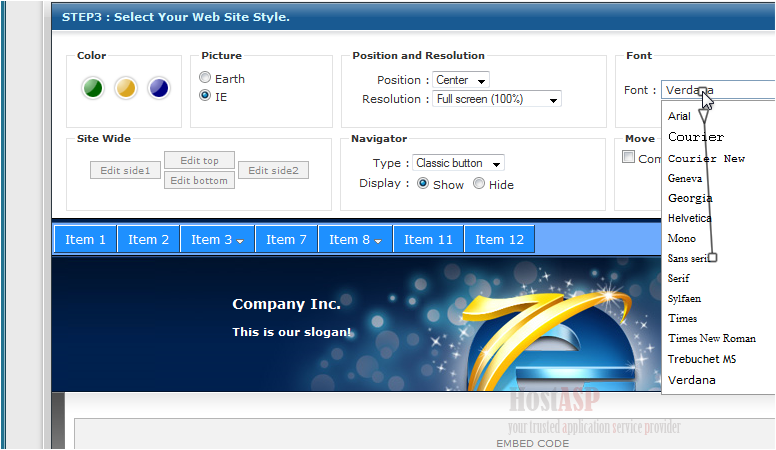The height and width of the screenshot is (450, 776).
Task: Pick Helvetica from the font list
Action: [x=689, y=218]
